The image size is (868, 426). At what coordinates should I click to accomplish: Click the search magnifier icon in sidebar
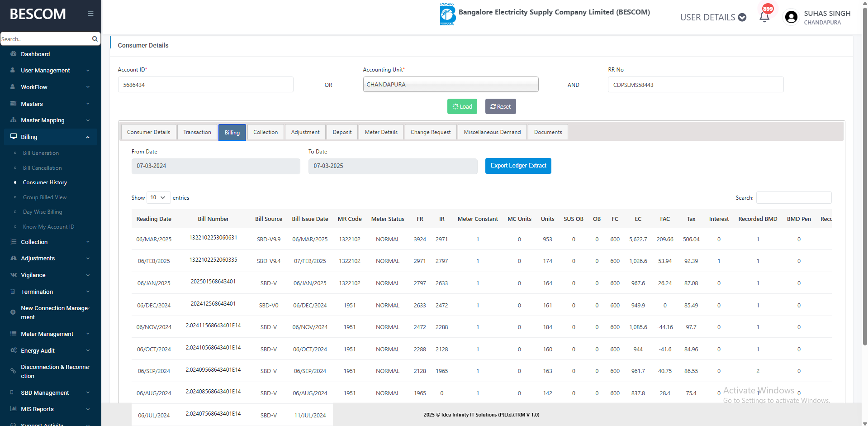click(x=95, y=39)
